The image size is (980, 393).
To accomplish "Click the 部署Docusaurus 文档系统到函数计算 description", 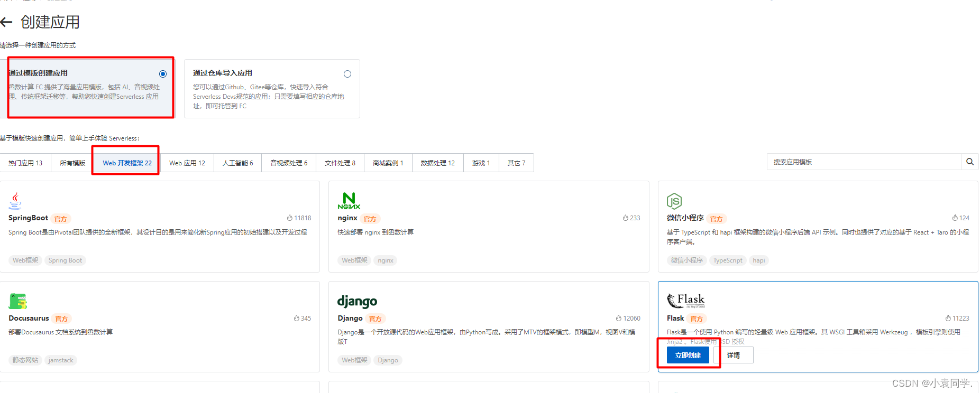I will click(61, 332).
